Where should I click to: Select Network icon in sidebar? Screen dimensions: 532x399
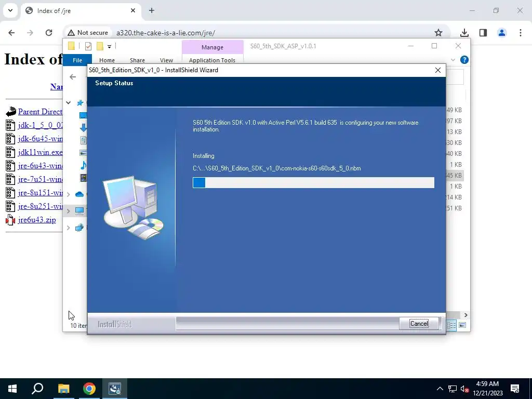point(79,228)
